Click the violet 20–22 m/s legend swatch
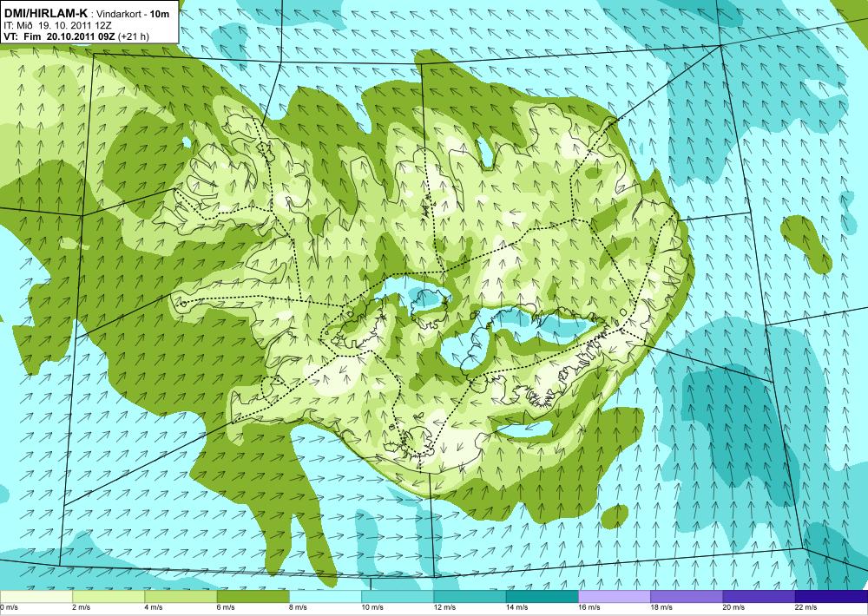This screenshot has width=868, height=616. (x=759, y=597)
